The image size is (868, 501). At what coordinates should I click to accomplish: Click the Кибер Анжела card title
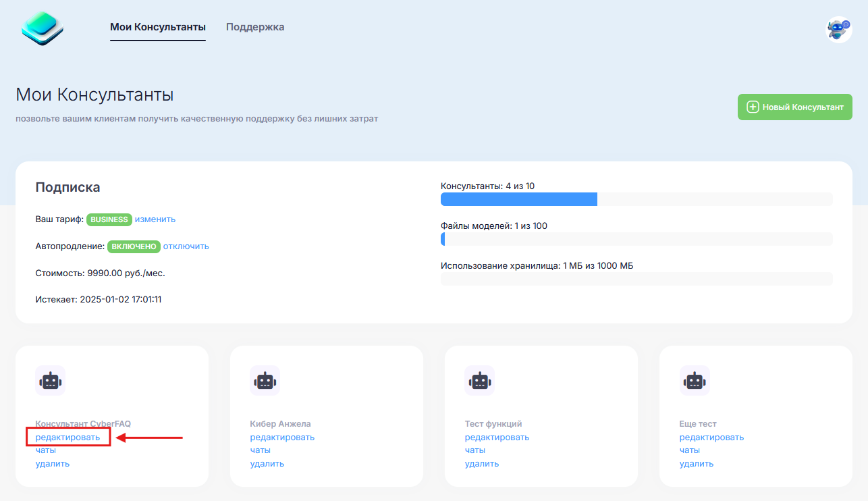280,424
